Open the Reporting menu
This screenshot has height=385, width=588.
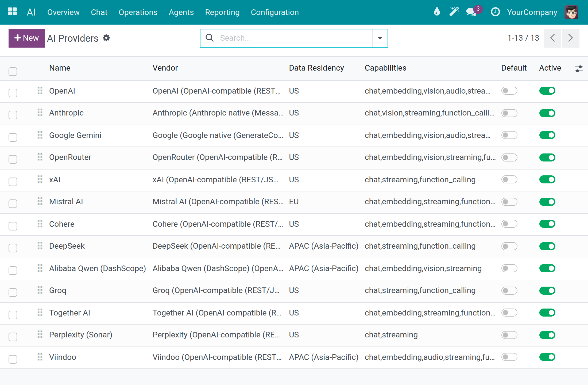click(x=222, y=12)
